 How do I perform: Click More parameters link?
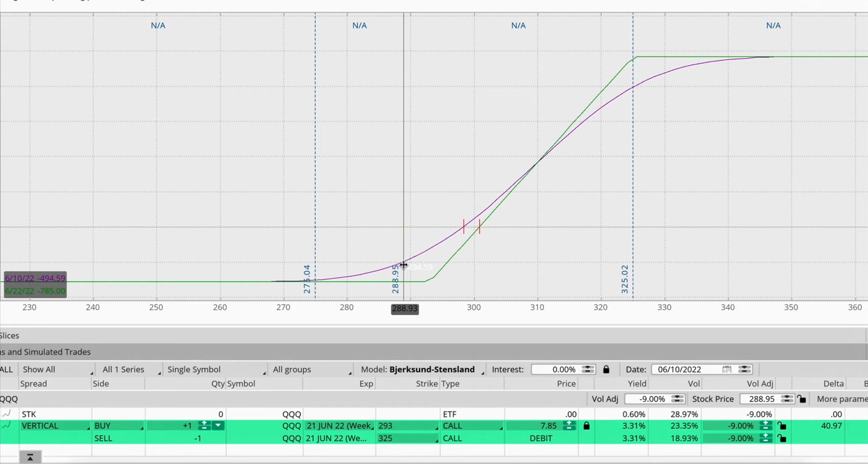[x=842, y=399]
